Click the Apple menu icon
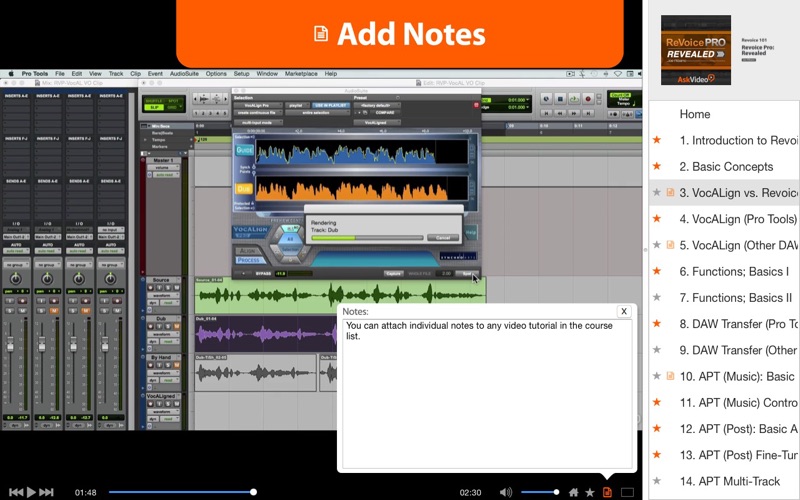 click(x=11, y=73)
